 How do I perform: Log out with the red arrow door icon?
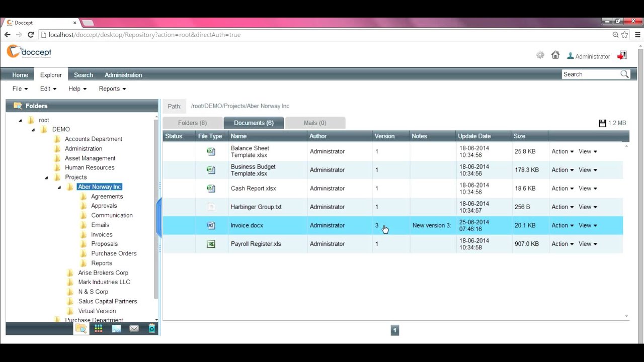[622, 55]
